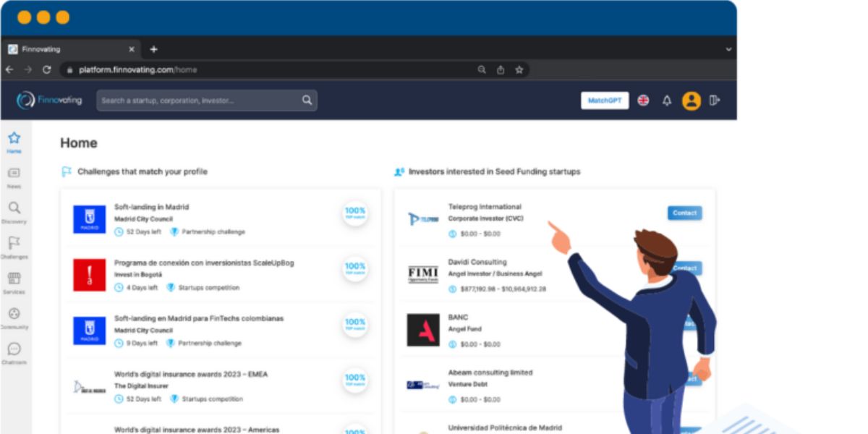Open the Community sidebar section
This screenshot has width=868, height=434.
click(x=14, y=318)
